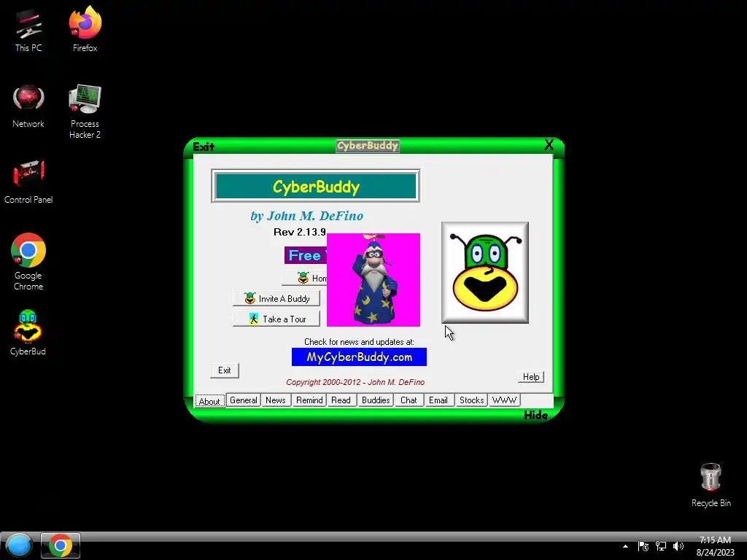Click the wizard character on pink background
The width and height of the screenshot is (747, 560).
[x=373, y=280]
